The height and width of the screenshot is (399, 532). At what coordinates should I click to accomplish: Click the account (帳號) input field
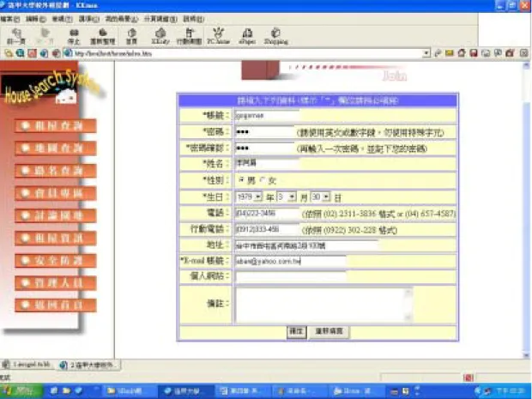(267, 116)
